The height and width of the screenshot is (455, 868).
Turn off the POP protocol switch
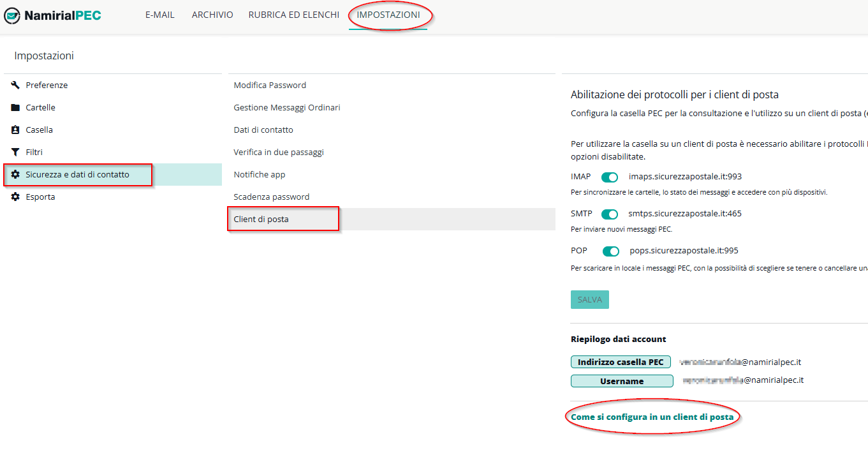point(611,251)
